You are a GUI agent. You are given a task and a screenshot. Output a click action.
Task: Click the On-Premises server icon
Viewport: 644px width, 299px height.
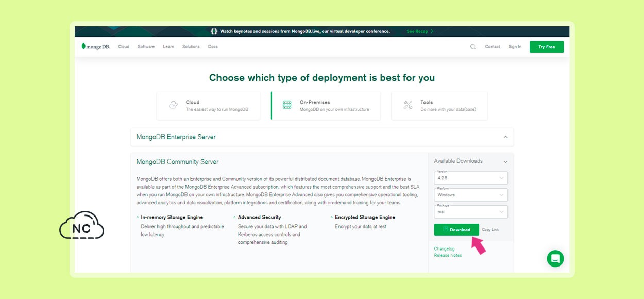pos(287,105)
